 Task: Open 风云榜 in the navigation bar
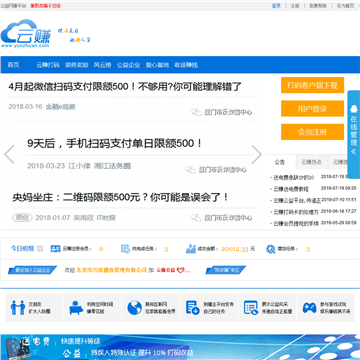click(x=102, y=65)
